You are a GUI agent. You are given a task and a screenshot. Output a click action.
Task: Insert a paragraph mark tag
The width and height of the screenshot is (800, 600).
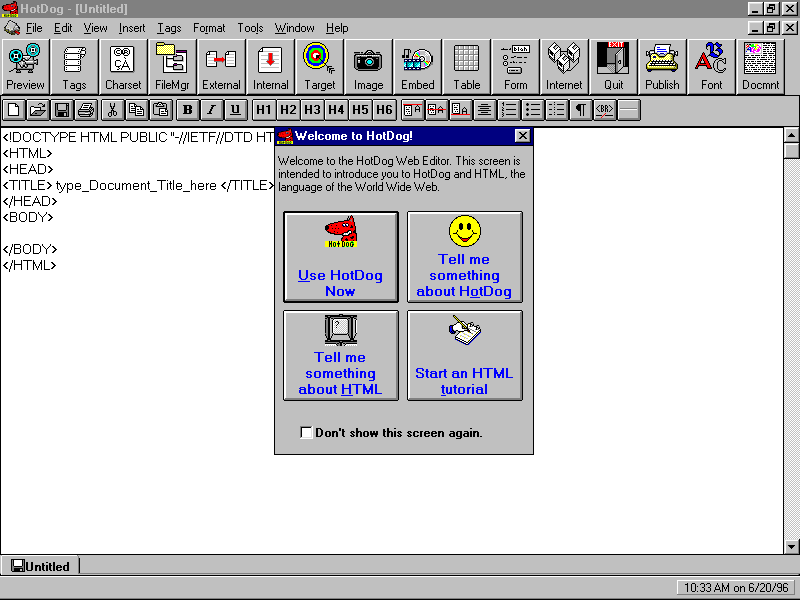coord(581,110)
